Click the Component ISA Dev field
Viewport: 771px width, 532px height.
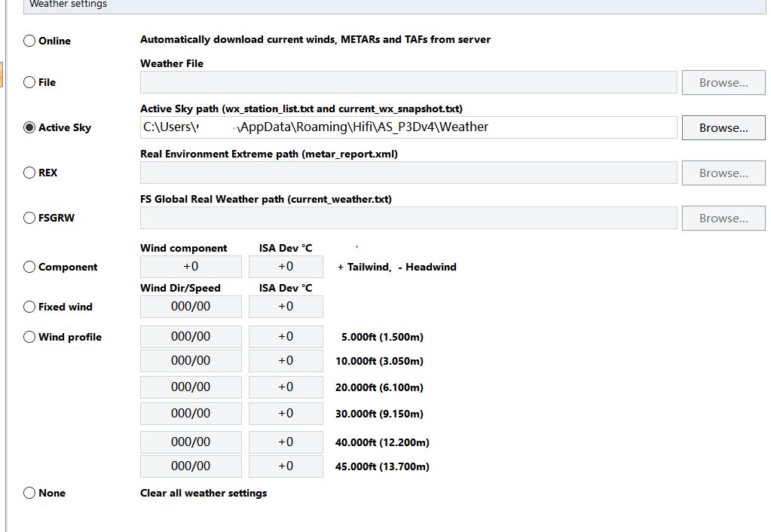tap(286, 267)
